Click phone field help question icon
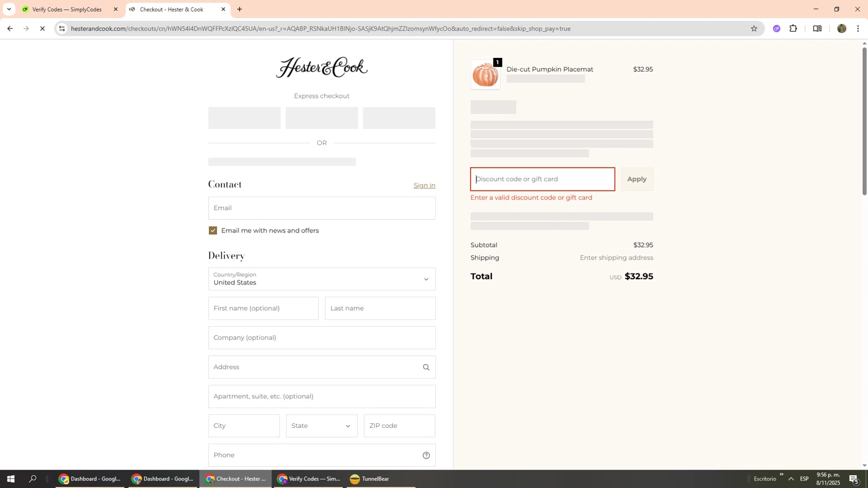868x488 pixels. [x=426, y=455]
